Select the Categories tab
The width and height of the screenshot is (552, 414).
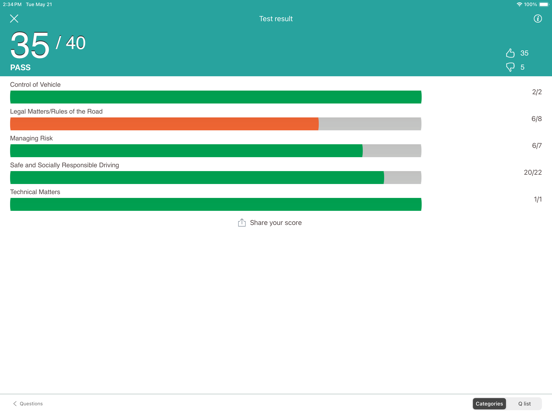pos(489,404)
